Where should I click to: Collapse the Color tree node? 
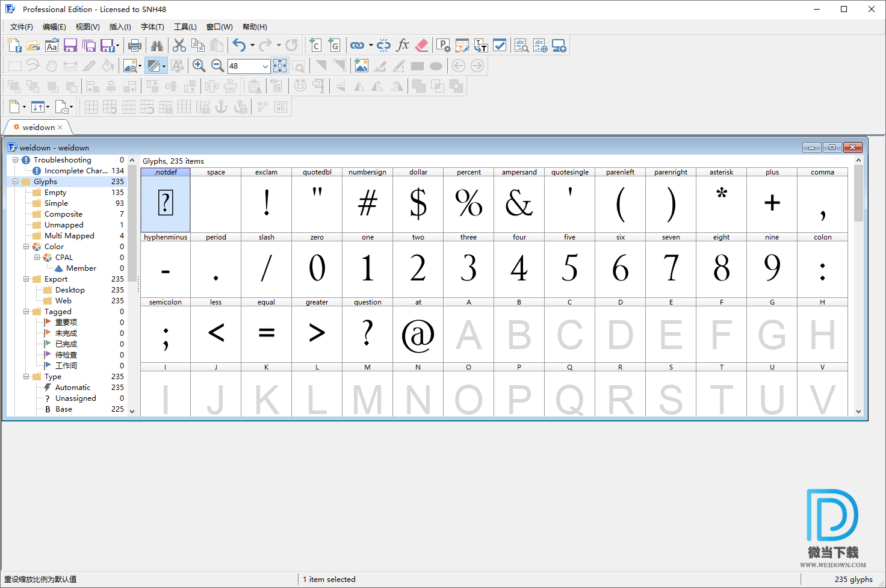(26, 247)
